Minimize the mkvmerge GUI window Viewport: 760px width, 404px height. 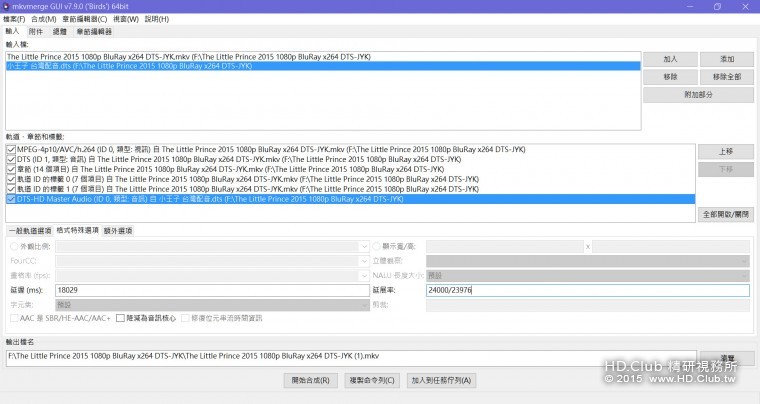click(690, 6)
